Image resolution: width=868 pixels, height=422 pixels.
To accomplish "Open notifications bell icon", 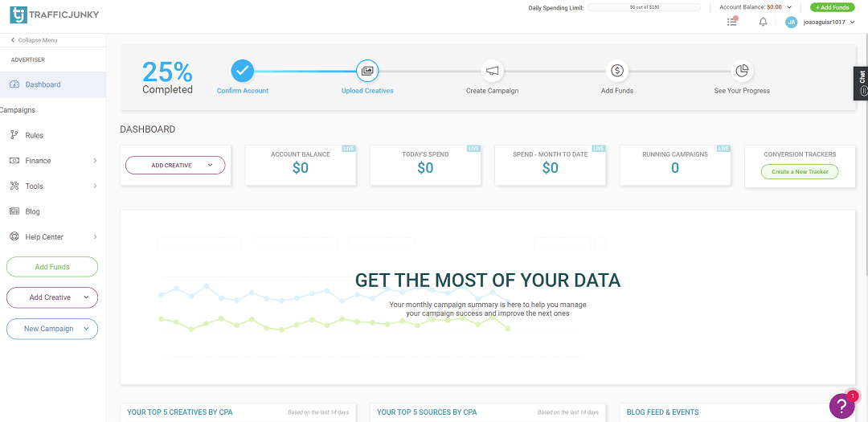I will pyautogui.click(x=764, y=23).
